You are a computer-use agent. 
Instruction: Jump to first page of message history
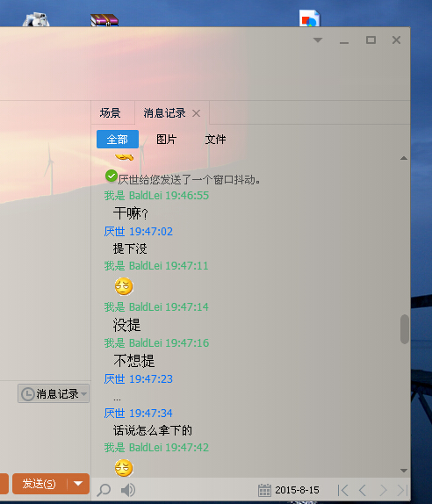pos(343,491)
